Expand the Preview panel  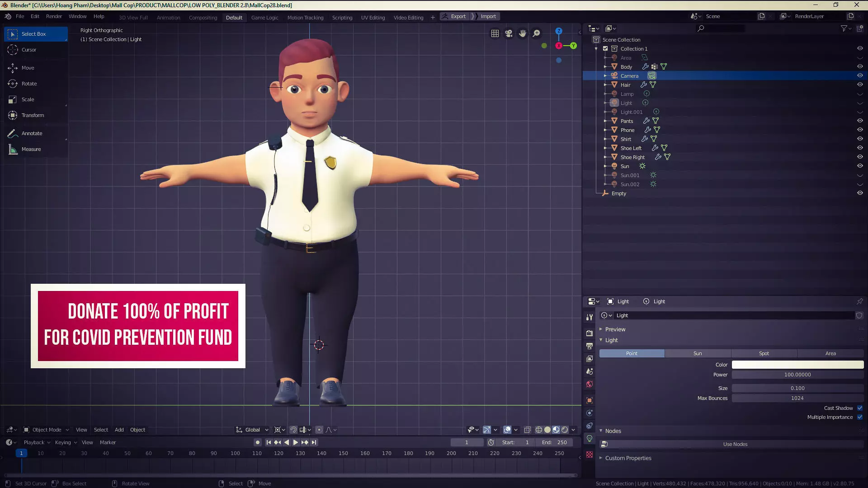[x=615, y=329]
